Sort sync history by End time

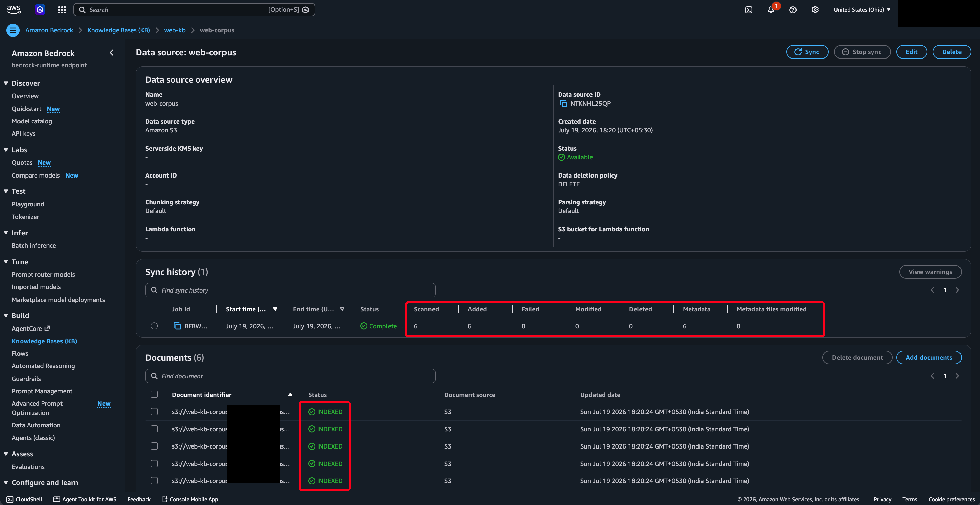(x=342, y=309)
